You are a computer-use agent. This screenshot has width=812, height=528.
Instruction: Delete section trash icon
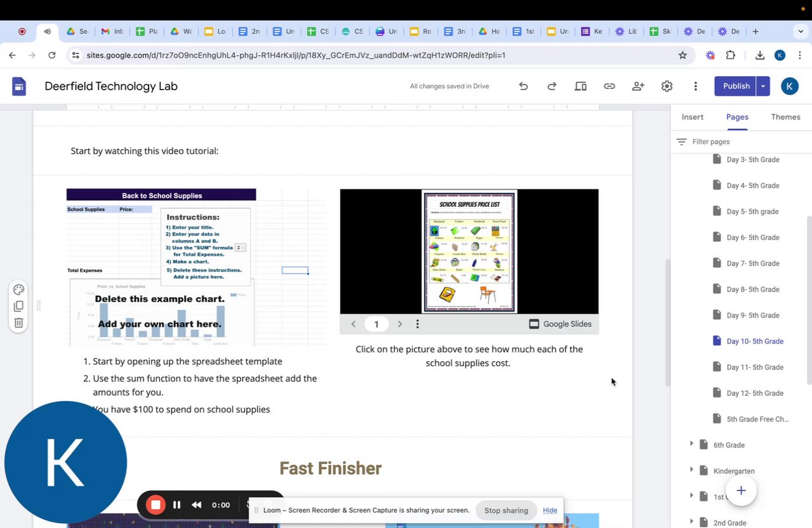18,322
